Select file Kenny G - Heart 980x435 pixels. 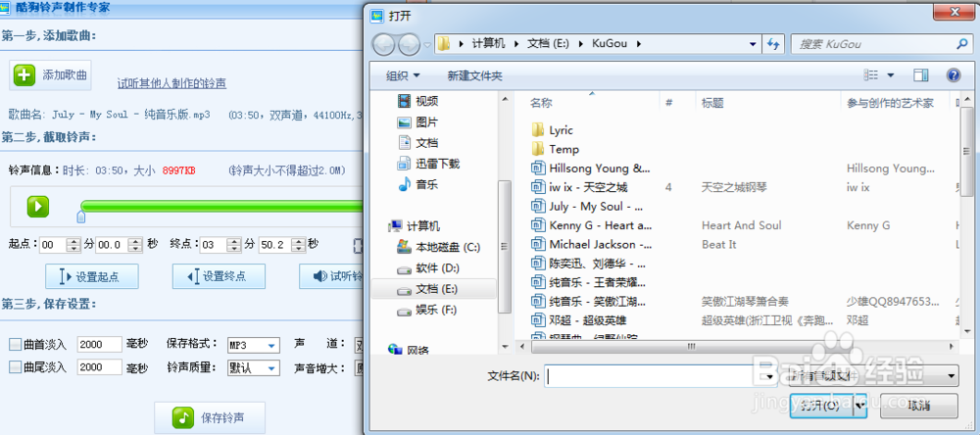click(x=591, y=225)
